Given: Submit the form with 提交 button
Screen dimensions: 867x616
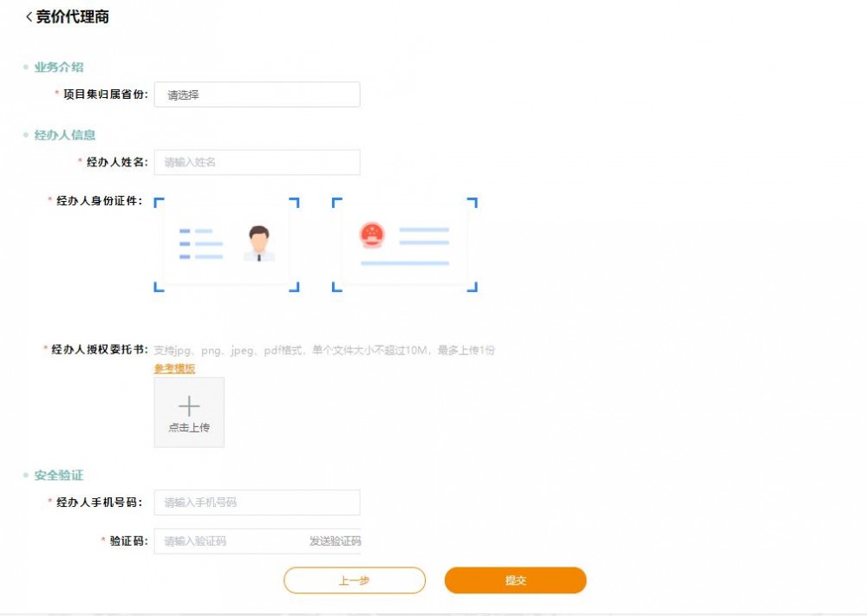Looking at the screenshot, I should [x=516, y=580].
